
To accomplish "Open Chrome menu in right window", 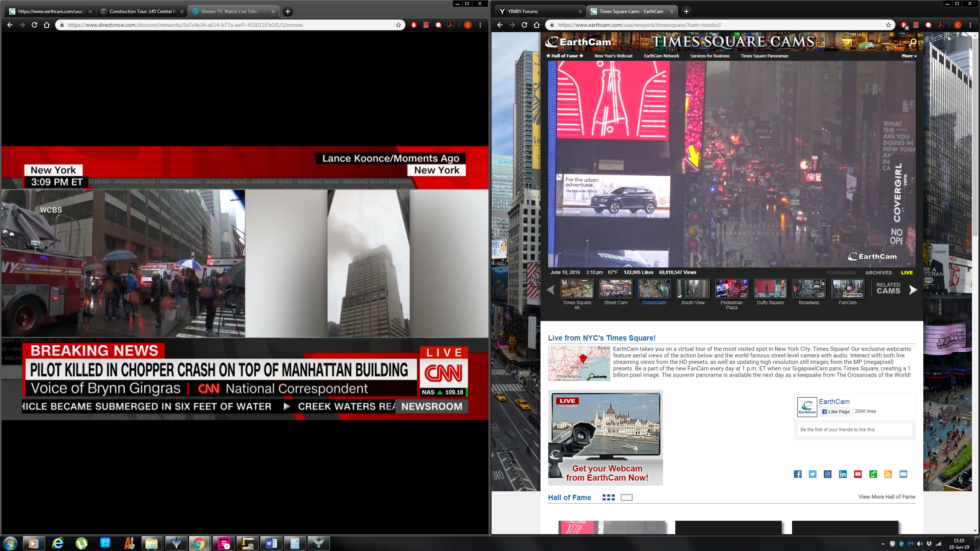I will coord(970,25).
